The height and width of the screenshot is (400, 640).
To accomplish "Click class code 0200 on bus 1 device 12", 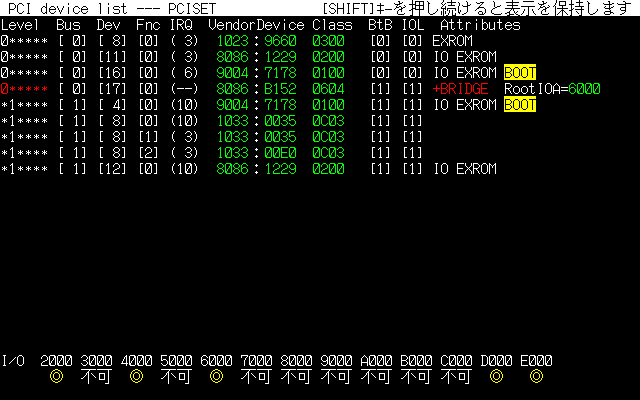I will click(x=329, y=169).
